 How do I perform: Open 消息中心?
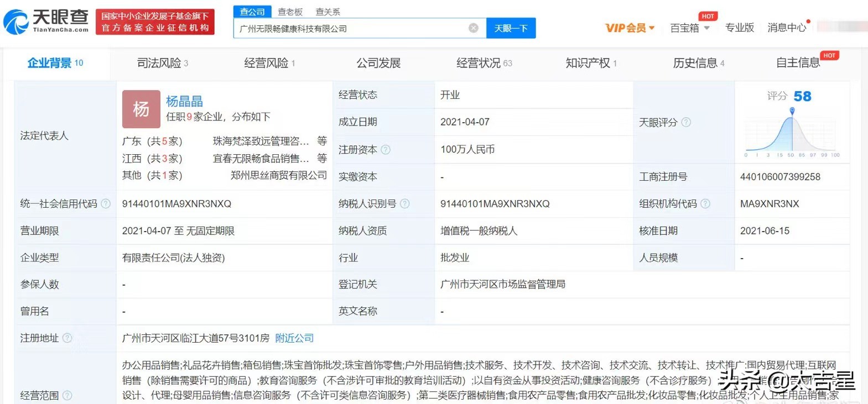click(787, 28)
